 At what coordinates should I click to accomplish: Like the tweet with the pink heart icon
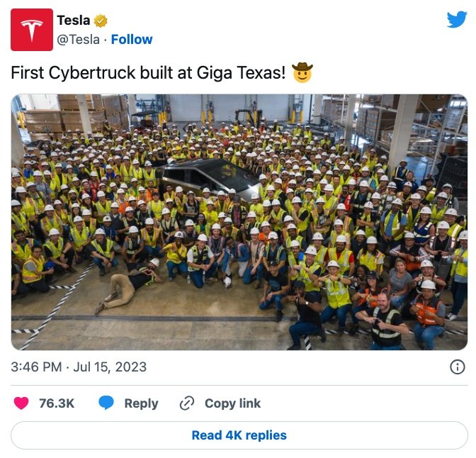coord(21,403)
